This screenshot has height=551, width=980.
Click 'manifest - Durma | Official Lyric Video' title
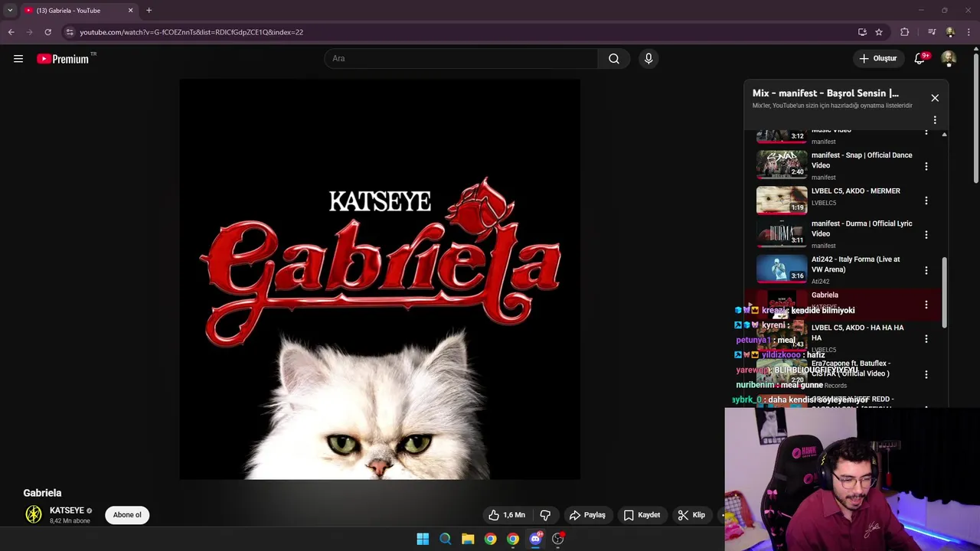(861, 229)
